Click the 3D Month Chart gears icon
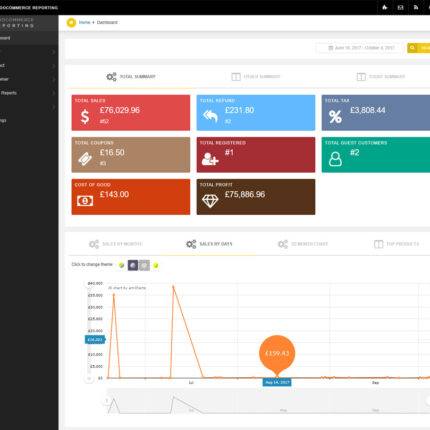430x430 pixels. (x=283, y=244)
